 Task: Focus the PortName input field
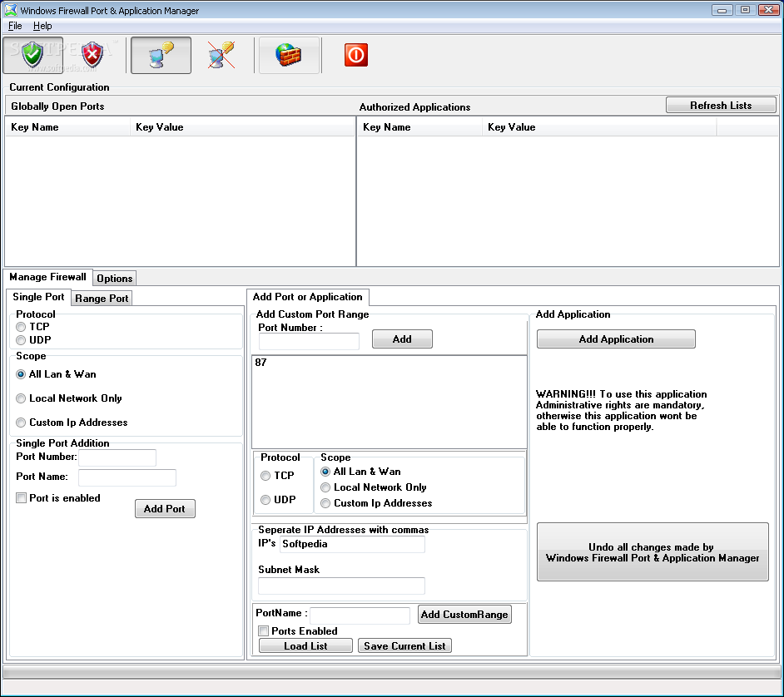tap(360, 615)
